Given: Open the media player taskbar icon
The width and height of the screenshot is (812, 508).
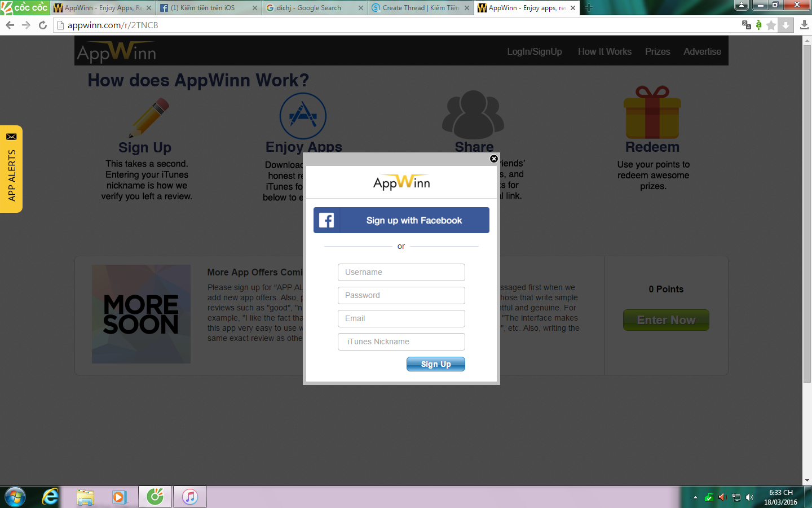Looking at the screenshot, I should (x=119, y=497).
